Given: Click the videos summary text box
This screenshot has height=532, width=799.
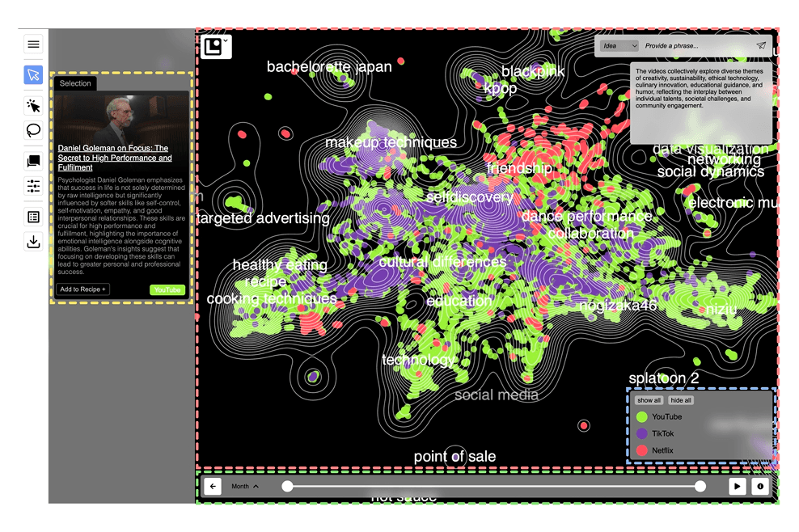Looking at the screenshot, I should [700, 103].
